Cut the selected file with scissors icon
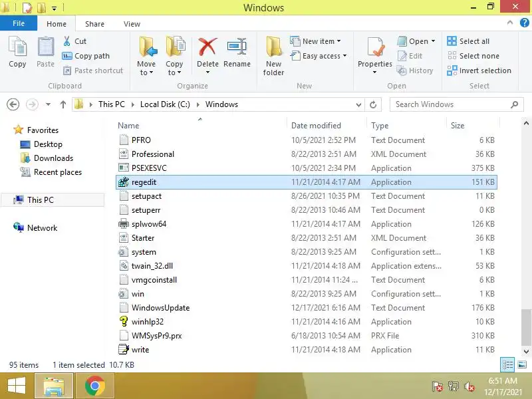The height and width of the screenshot is (399, 532). 75,41
